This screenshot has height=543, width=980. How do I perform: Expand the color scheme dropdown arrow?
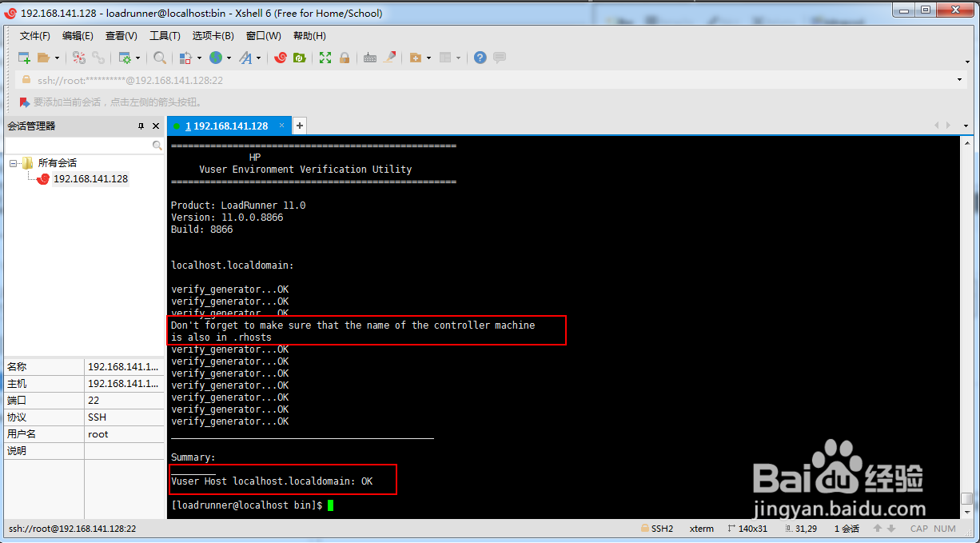[x=199, y=58]
